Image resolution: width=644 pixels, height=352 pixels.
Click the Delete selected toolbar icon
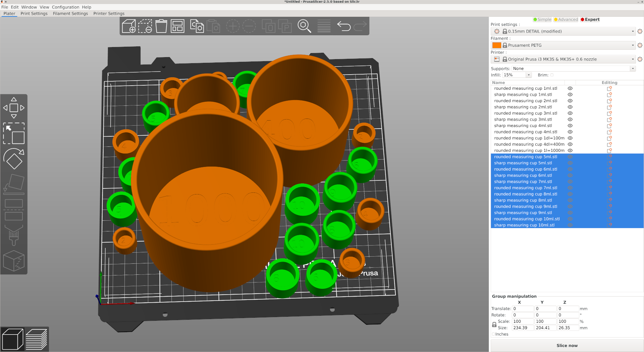point(145,26)
